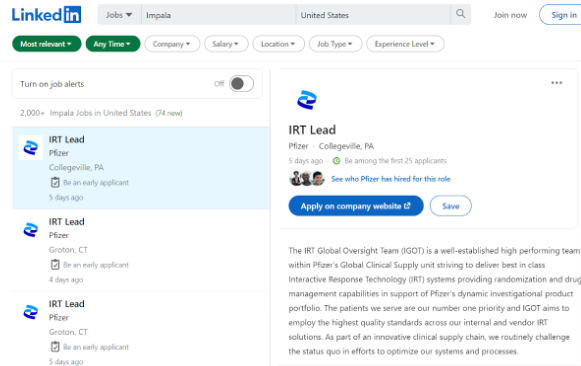The height and width of the screenshot is (366, 581).
Task: Click early applicant clipboard icon in Collegeville listing
Action: pyautogui.click(x=55, y=182)
